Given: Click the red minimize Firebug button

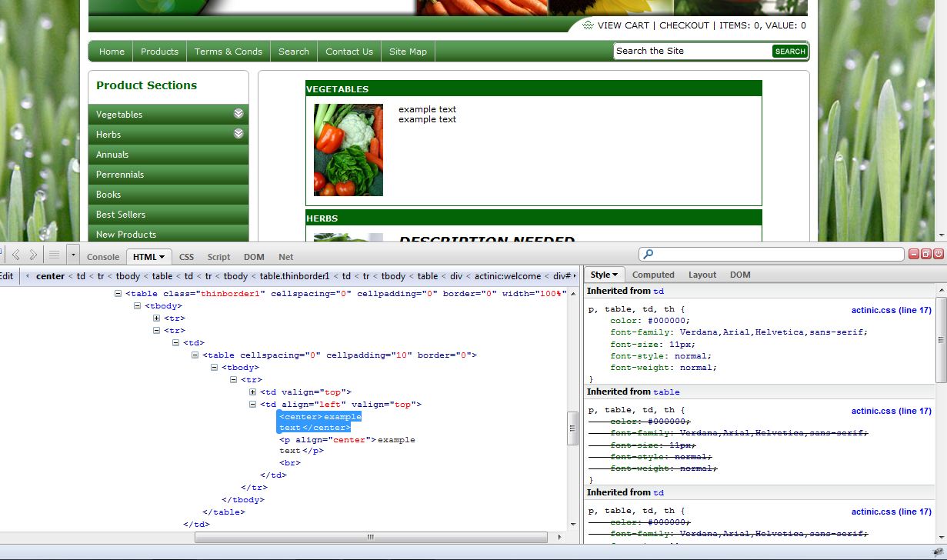Looking at the screenshot, I should click(x=914, y=254).
